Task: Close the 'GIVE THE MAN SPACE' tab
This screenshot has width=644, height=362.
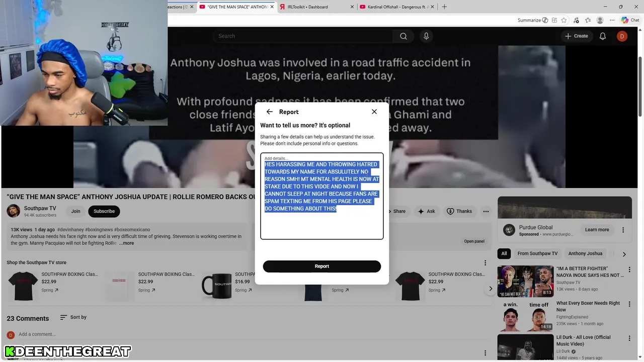Action: (x=272, y=7)
